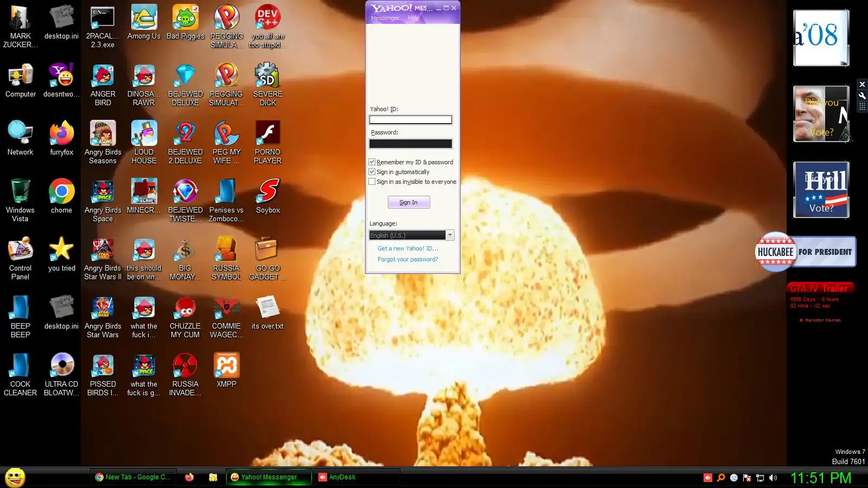Select the RUSSIA SYMBOL desktop icon

[x=226, y=258]
